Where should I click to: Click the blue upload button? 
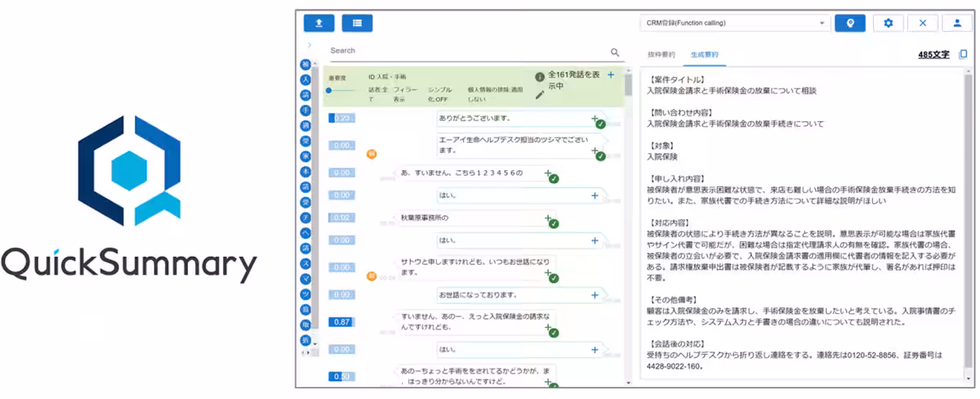[x=318, y=23]
